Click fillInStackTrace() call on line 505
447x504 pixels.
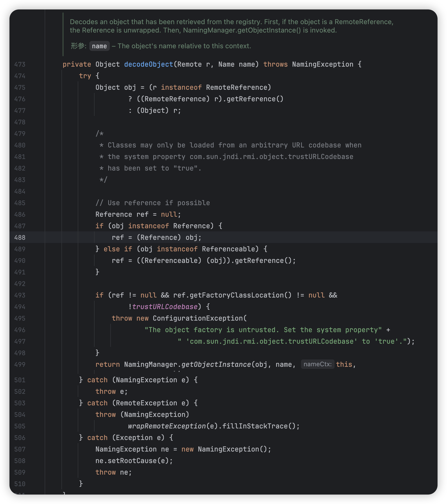pos(259,426)
